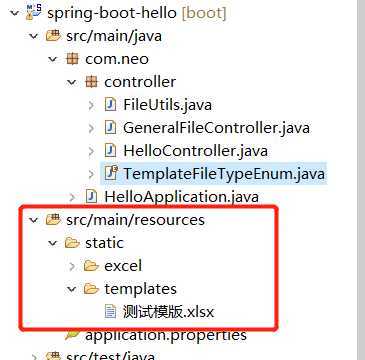Click the application.properties leaf icon
Screen dimensions: 365x360
72,335
